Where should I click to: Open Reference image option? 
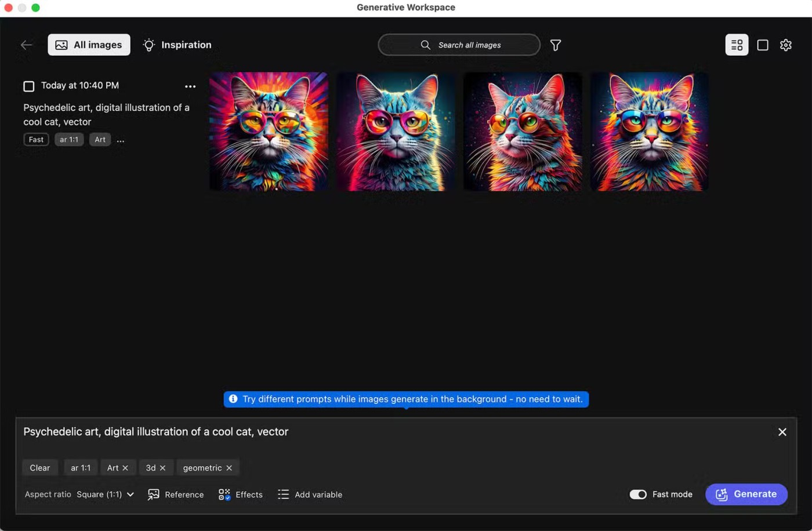tap(176, 494)
